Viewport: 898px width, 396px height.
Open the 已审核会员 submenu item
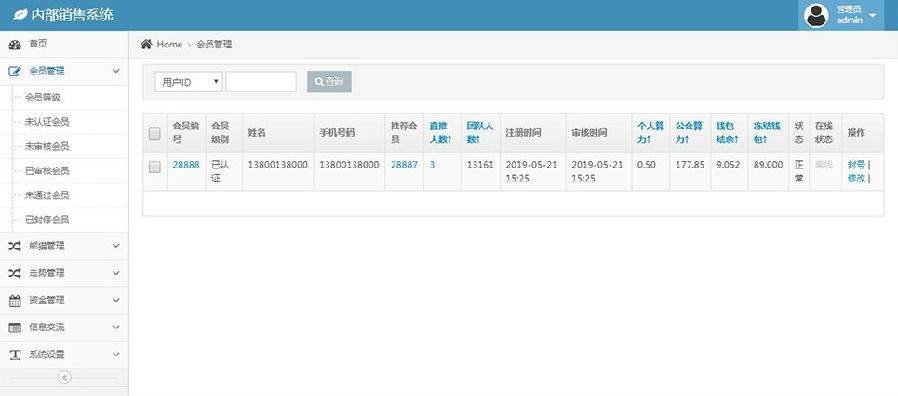click(x=48, y=171)
